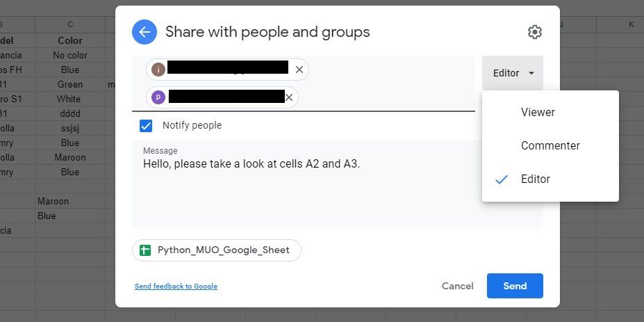The image size is (644, 322).
Task: Choose Commenter from the role menu
Action: (x=550, y=145)
